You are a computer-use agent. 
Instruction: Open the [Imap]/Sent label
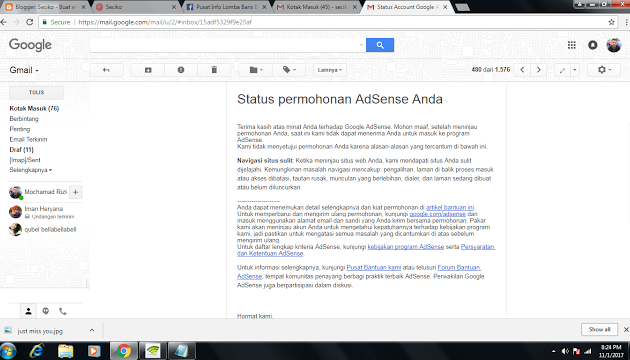click(x=25, y=160)
